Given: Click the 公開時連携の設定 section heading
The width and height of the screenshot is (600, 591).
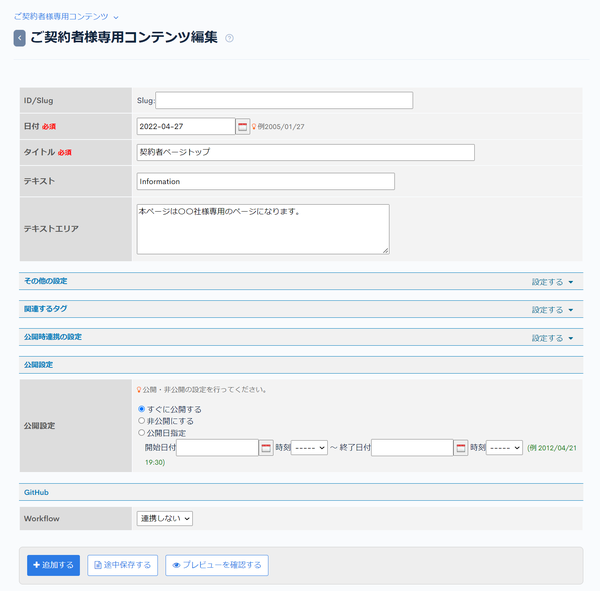Looking at the screenshot, I should point(53,337).
